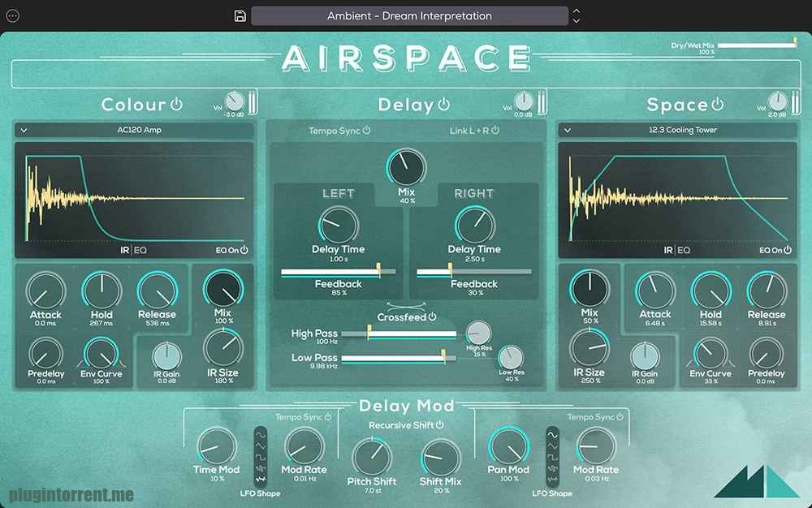Click the Colour IR Size knob at 180 %
Screen dimensions: 812x508
223,349
